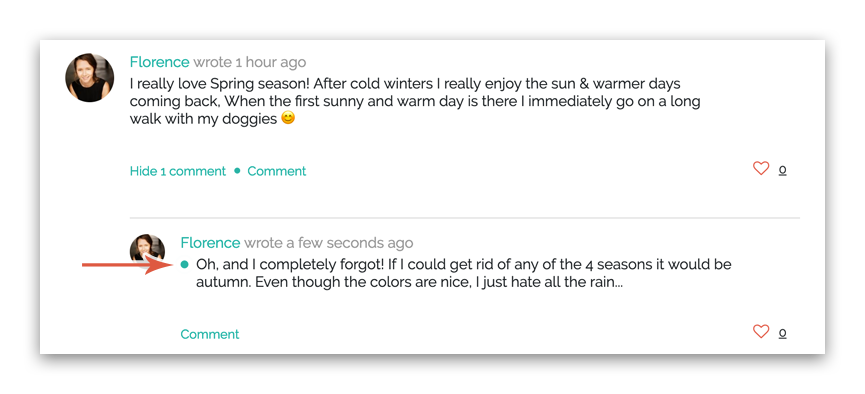Open Florence's small avatar in the reply
The height and width of the screenshot is (394, 865).
coord(147,248)
